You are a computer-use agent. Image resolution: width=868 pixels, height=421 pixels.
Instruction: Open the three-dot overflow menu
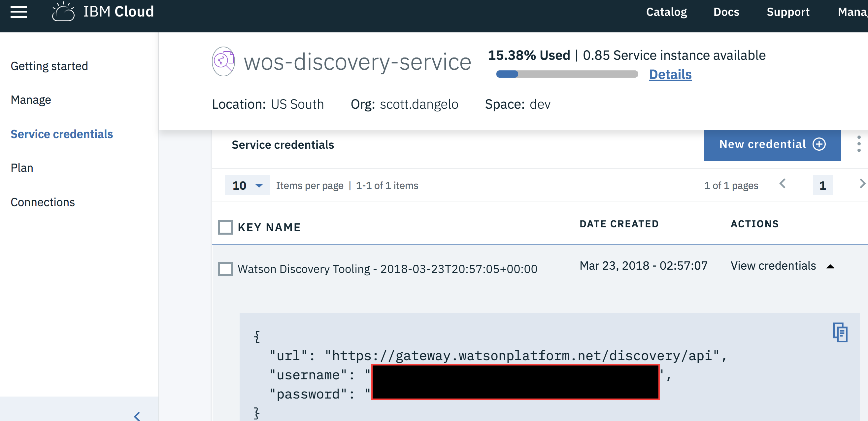[x=858, y=144]
